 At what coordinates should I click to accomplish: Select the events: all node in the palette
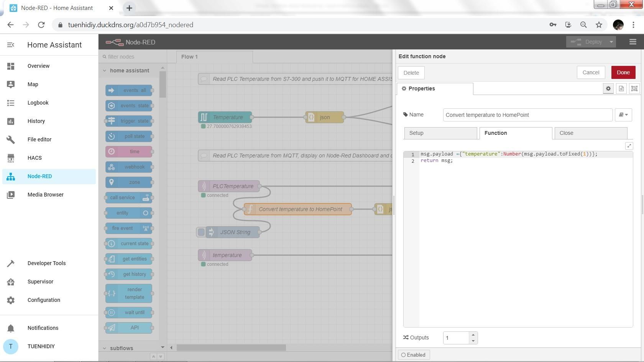pyautogui.click(x=128, y=90)
